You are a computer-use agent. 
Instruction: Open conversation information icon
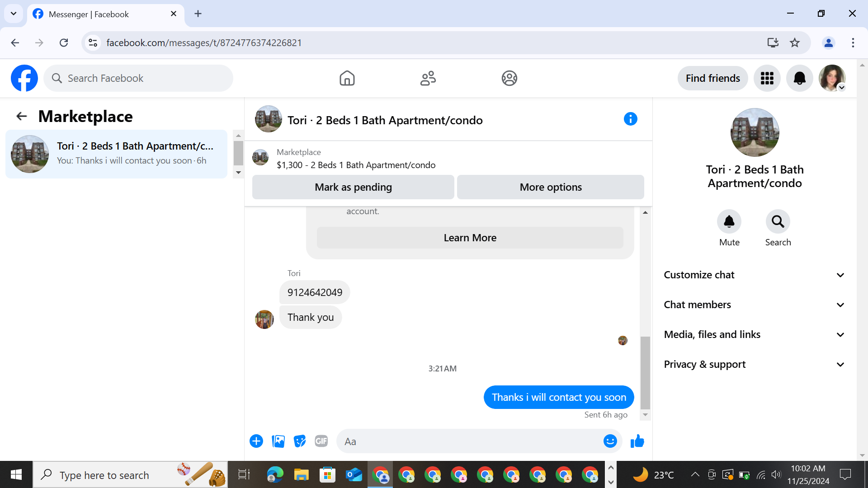click(631, 119)
